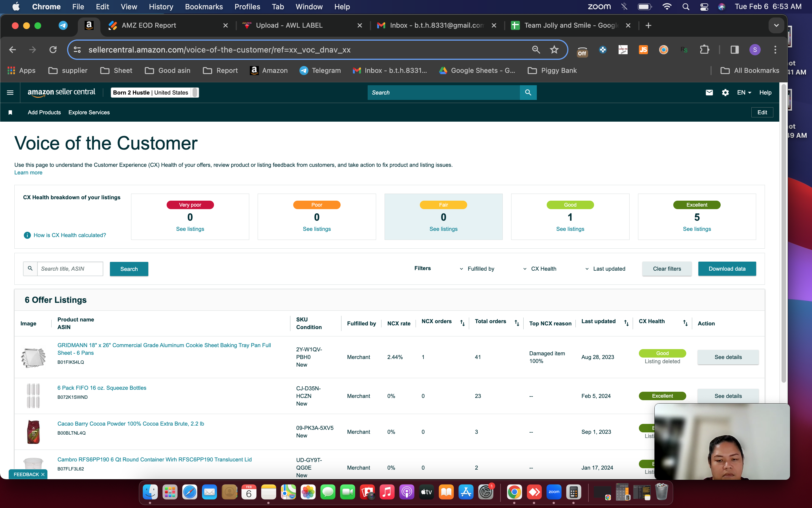Click the Seller Central header search field
This screenshot has height=508, width=812.
point(443,92)
